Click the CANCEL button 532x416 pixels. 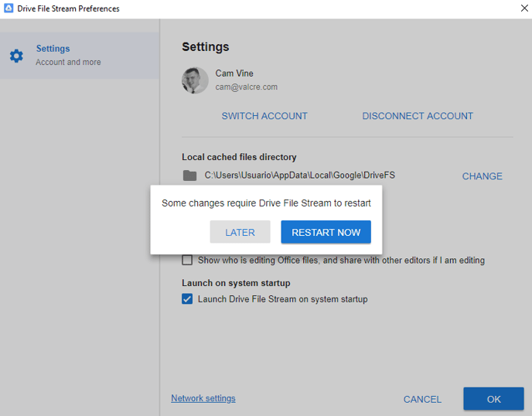pyautogui.click(x=422, y=399)
